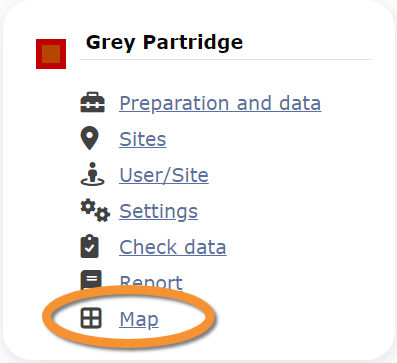397x363 pixels.
Task: Click the gears icon beside Settings
Action: [95, 210]
